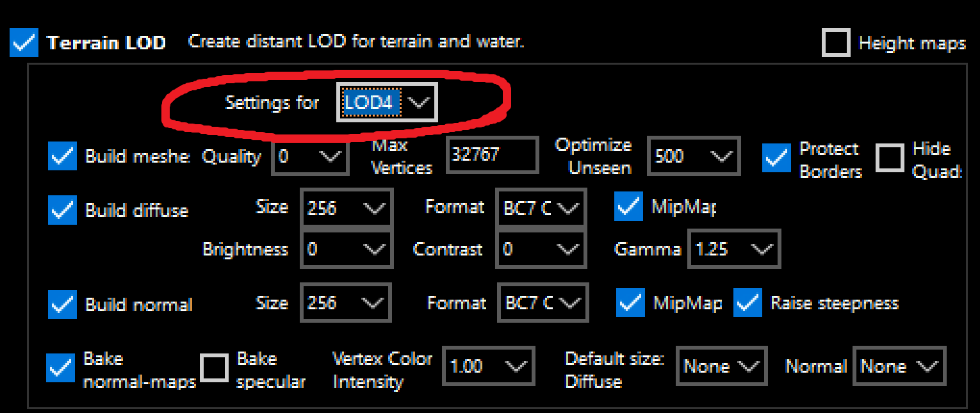
Task: Open the Gamma value dropdown
Action: pyautogui.click(x=734, y=249)
